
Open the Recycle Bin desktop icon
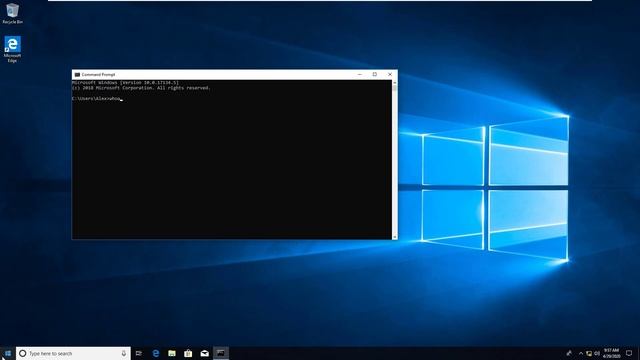pyautogui.click(x=12, y=13)
